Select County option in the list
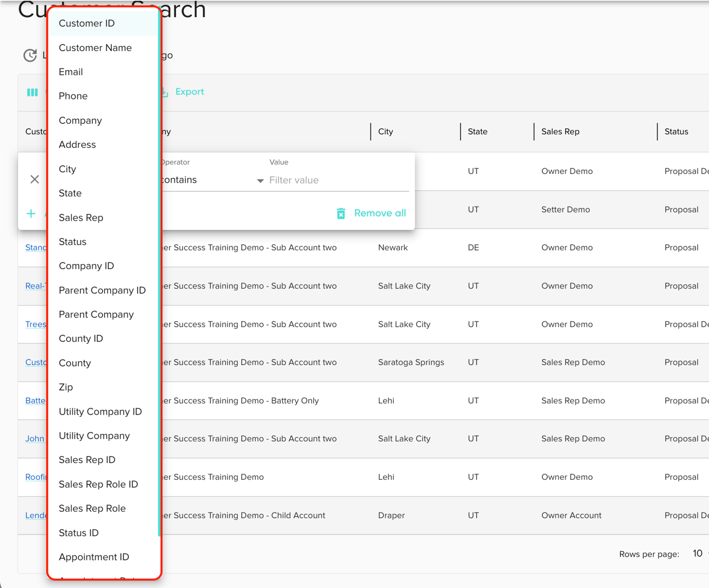This screenshot has width=709, height=588. (x=104, y=363)
